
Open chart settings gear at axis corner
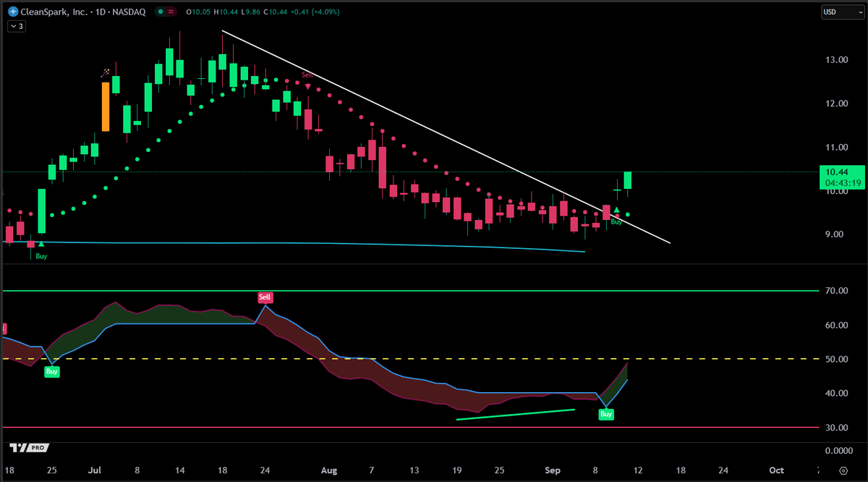pyautogui.click(x=843, y=470)
